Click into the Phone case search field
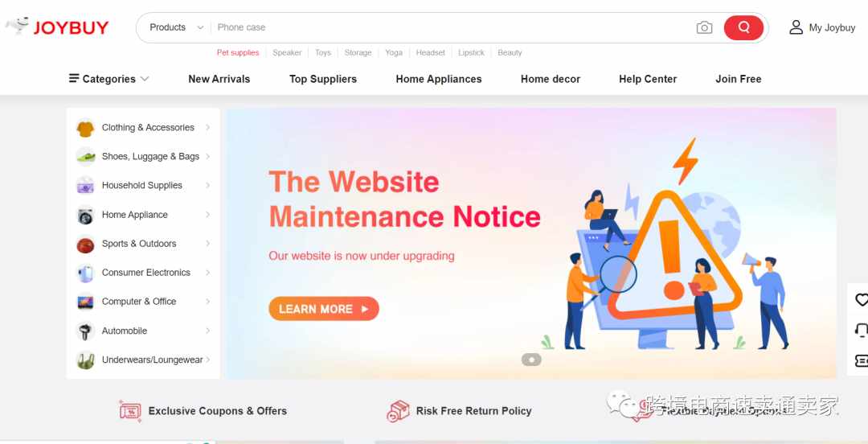The height and width of the screenshot is (444, 868). click(x=451, y=27)
